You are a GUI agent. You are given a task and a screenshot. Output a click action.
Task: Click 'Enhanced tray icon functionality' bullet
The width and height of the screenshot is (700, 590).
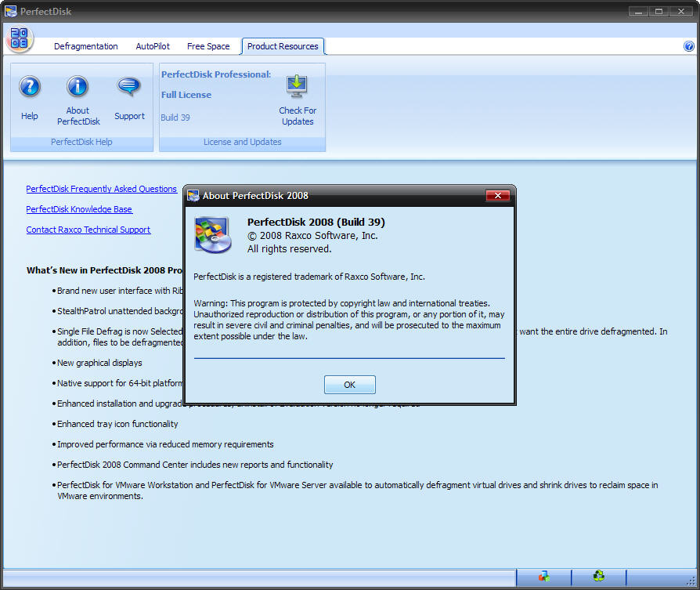pyautogui.click(x=117, y=424)
